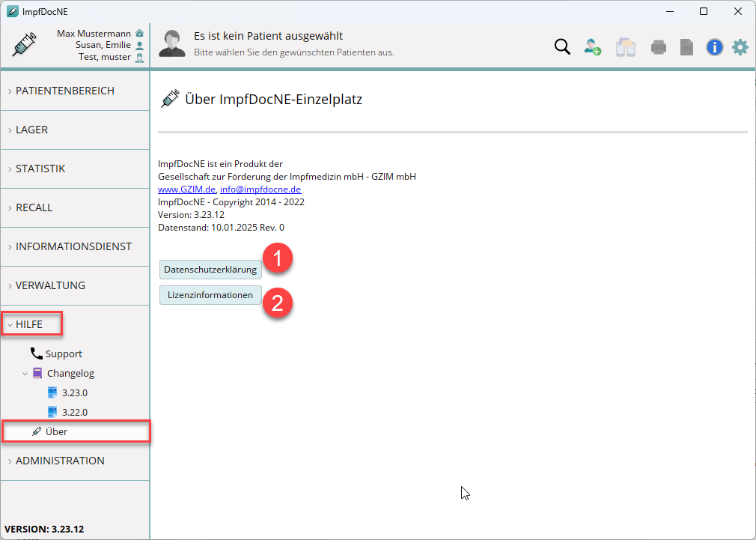
Task: Click the info@impfdocne.de email link
Action: coord(260,189)
